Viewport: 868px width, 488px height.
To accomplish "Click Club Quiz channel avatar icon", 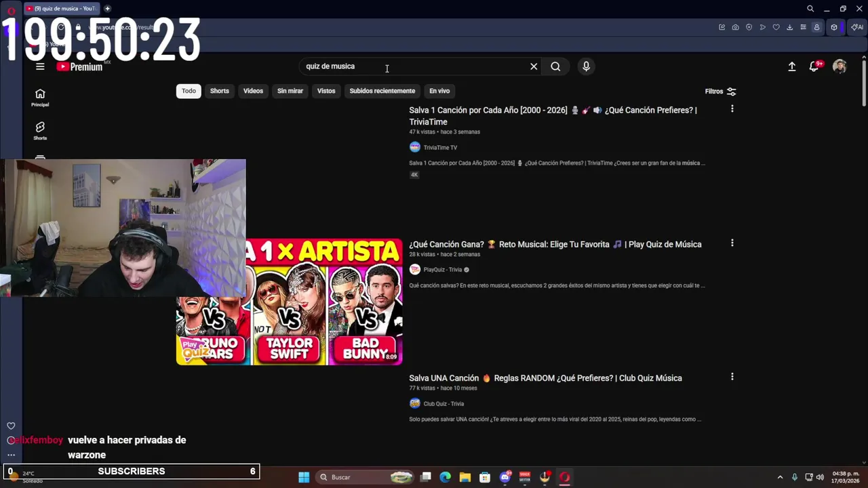I will pos(415,403).
